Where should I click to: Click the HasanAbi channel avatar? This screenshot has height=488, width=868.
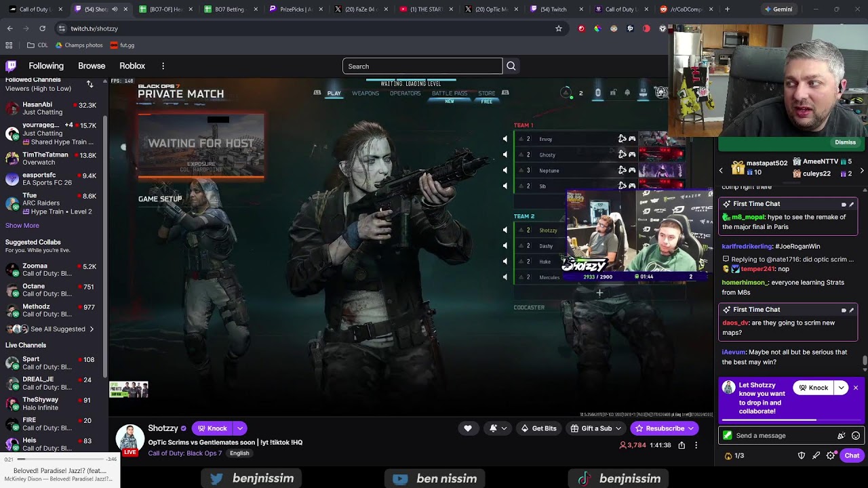point(12,108)
